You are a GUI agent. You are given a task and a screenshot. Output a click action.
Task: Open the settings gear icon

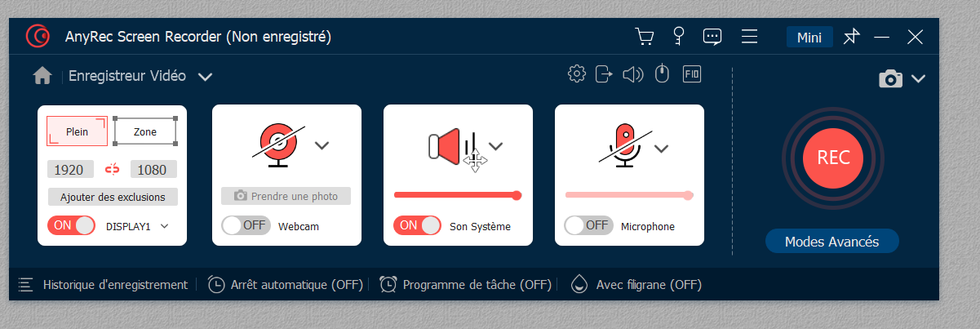577,74
